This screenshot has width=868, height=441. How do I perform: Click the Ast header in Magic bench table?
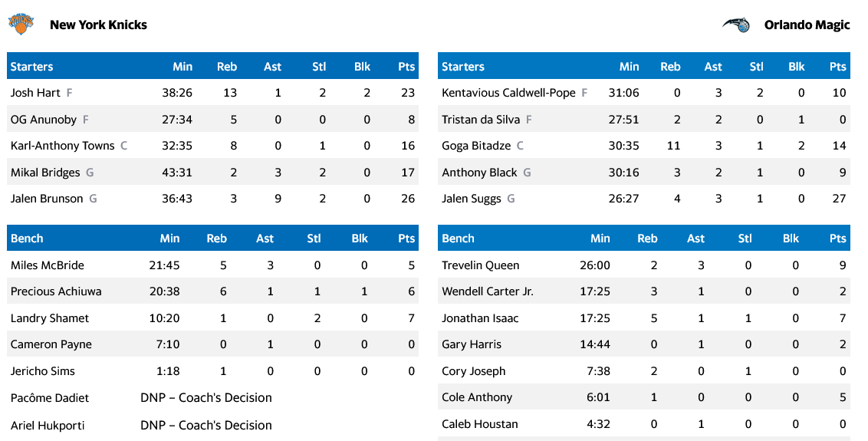coord(695,239)
